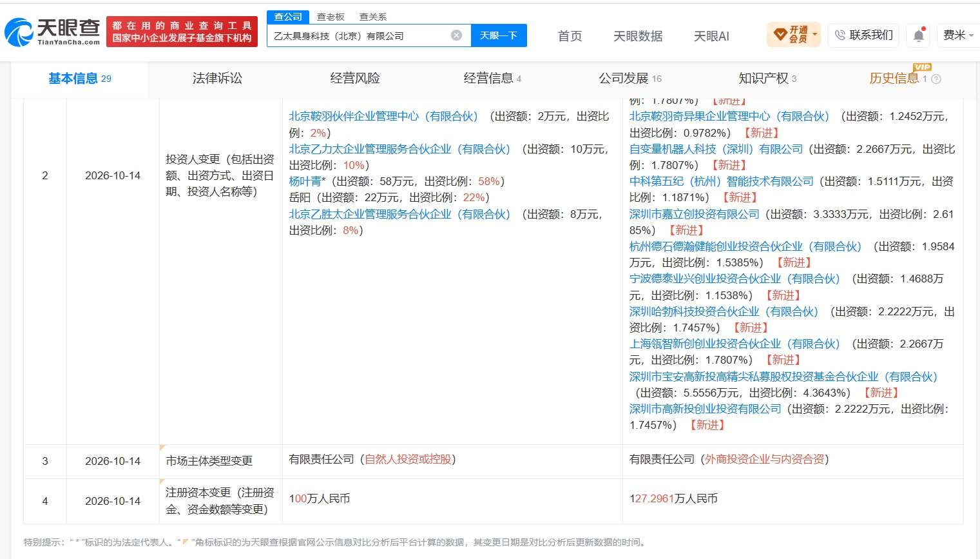Click the phone icon in 联系我们
Image resolution: width=980 pixels, height=559 pixels.
point(840,35)
